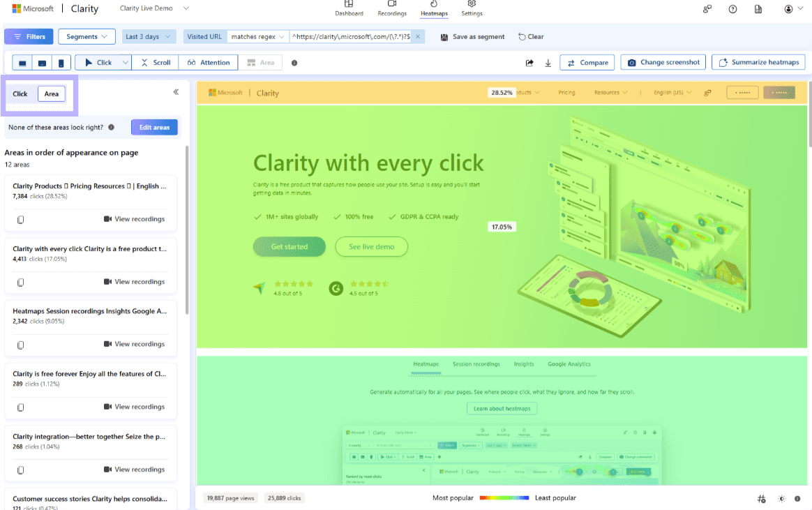Select the Scroll heatmap mode
The image size is (812, 510).
[155, 62]
